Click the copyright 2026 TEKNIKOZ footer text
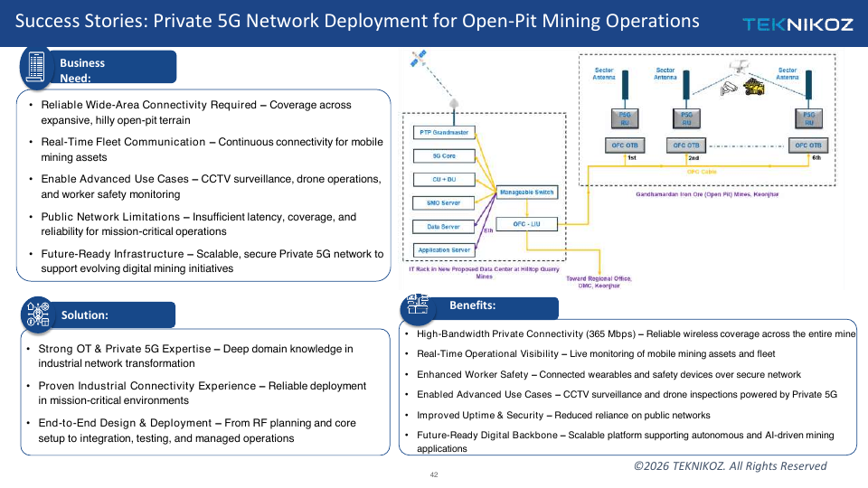Image resolution: width=868 pixels, height=488 pixels. coord(731,466)
